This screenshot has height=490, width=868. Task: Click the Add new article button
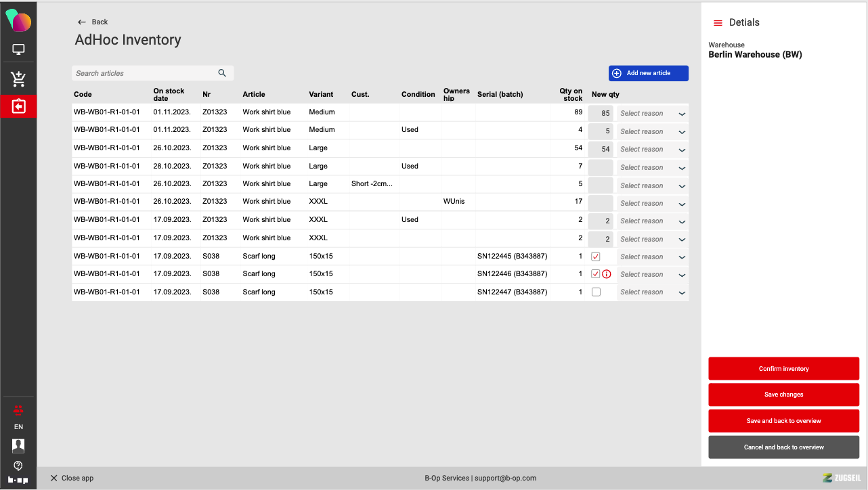pyautogui.click(x=648, y=73)
